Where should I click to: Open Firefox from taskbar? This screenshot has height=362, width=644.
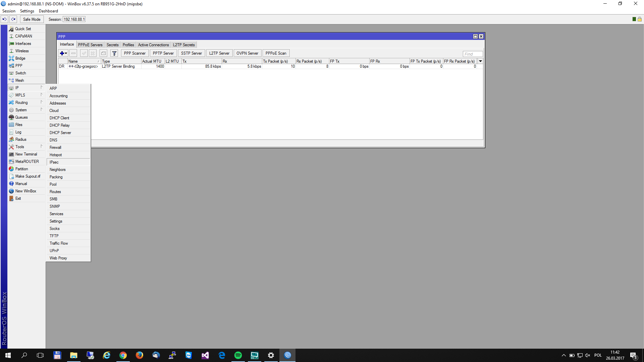[x=140, y=355]
